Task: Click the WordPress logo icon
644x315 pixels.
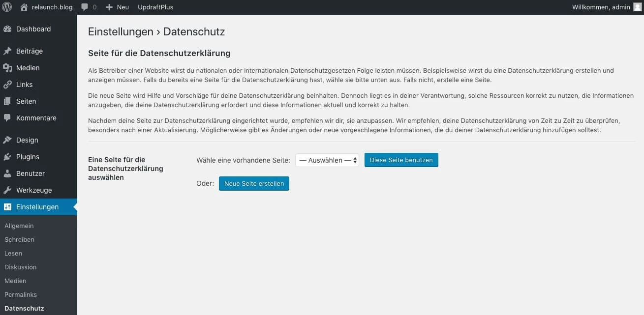Action: (7, 7)
